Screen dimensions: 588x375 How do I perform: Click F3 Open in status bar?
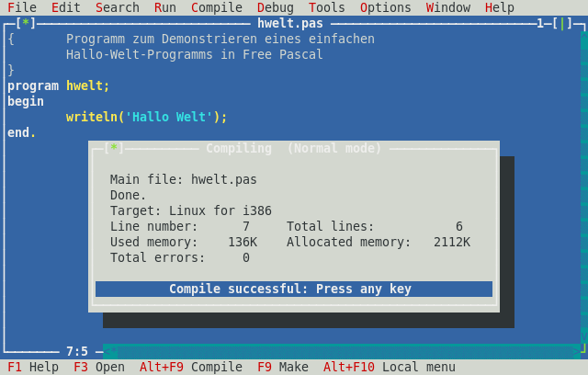pyautogui.click(x=99, y=367)
